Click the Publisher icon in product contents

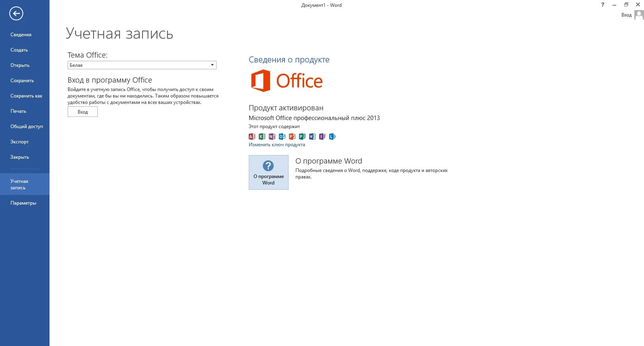(302, 137)
